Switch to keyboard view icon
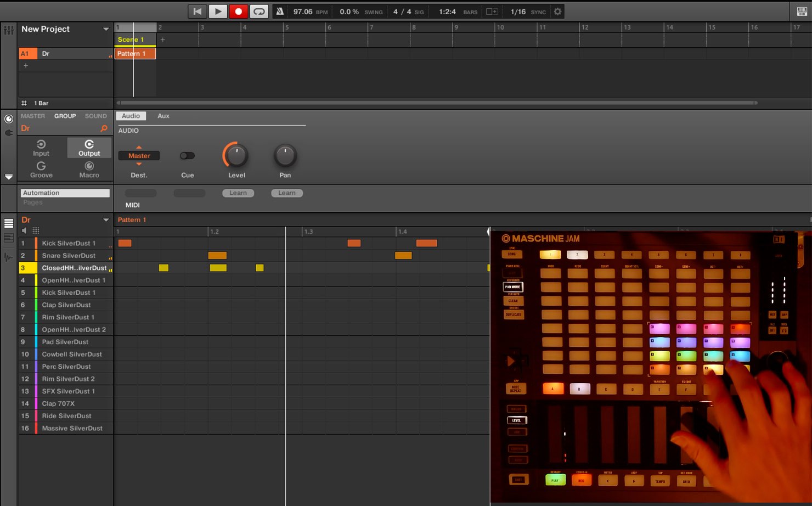The image size is (812, 506). [9, 238]
